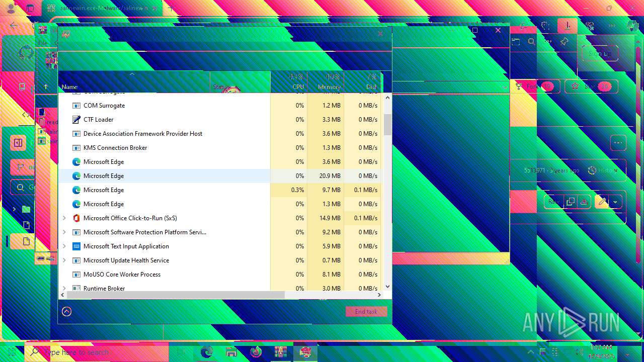Select the COM Surrogate 1.2 MB row
Viewport: 644px width, 362px height.
(x=220, y=106)
